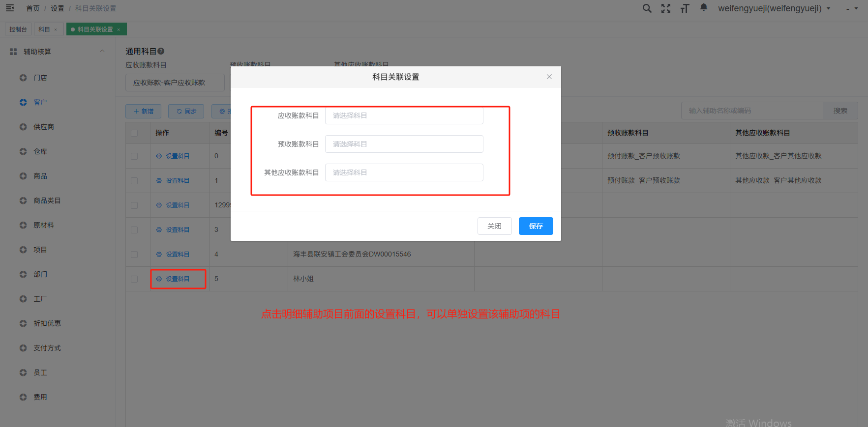
Task: Click 设置科目 link for row 3
Action: click(x=173, y=230)
